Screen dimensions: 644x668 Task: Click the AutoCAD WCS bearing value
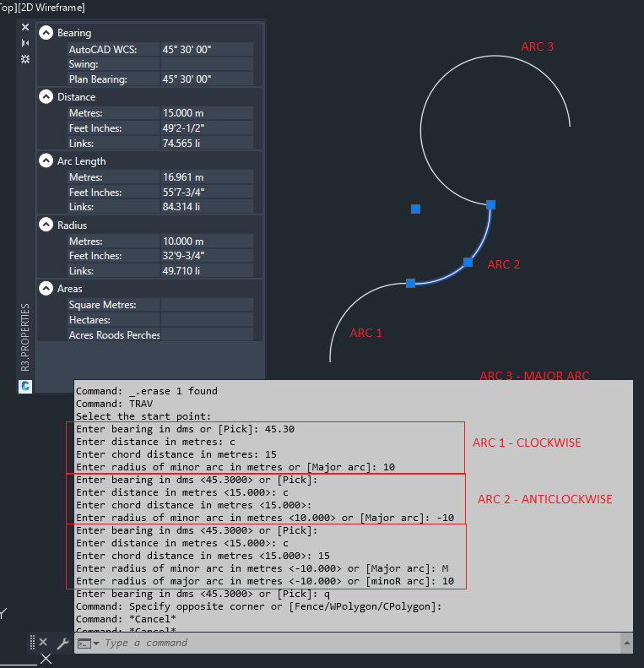tap(207, 50)
